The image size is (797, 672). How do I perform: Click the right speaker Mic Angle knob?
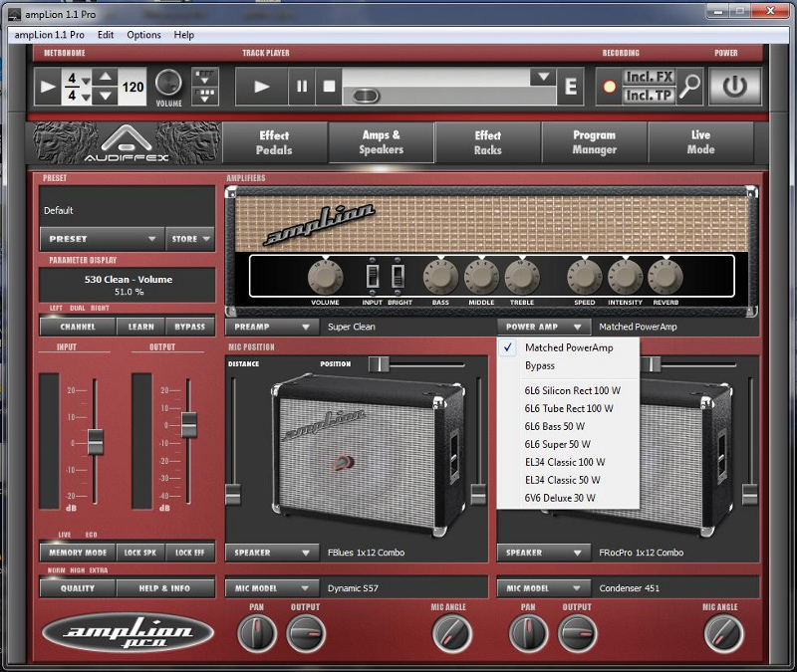724,633
